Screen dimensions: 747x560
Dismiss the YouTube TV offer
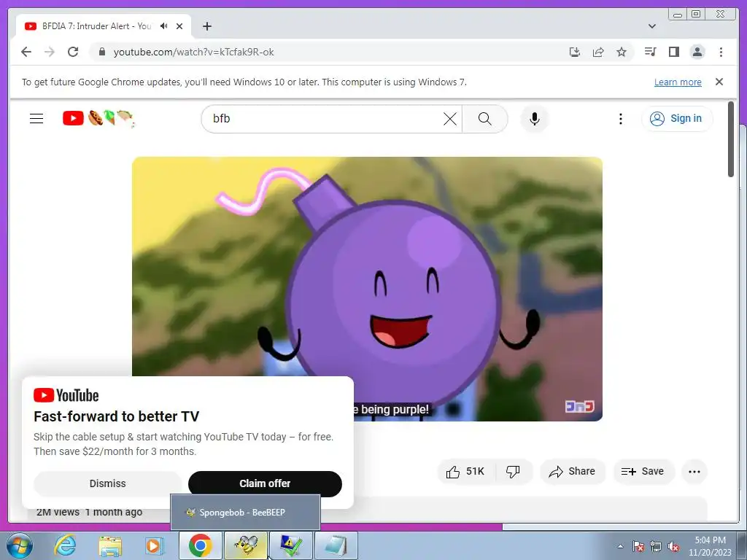pos(108,483)
